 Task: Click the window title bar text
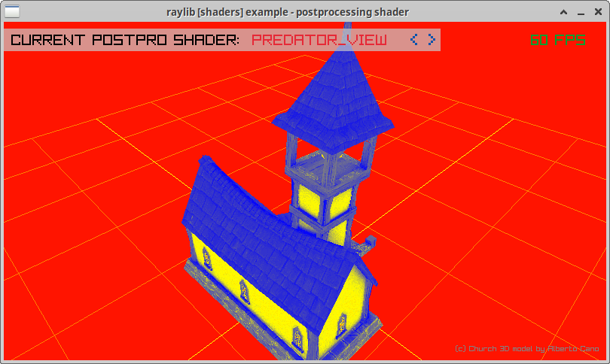[288, 12]
